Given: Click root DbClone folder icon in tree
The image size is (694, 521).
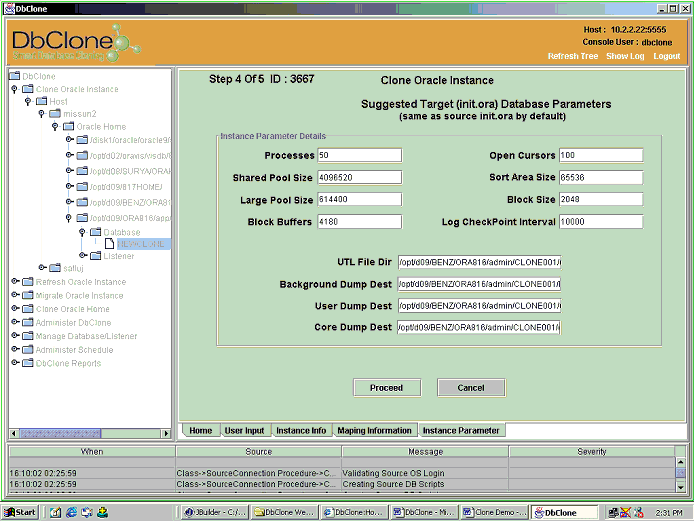Looking at the screenshot, I should (x=15, y=76).
